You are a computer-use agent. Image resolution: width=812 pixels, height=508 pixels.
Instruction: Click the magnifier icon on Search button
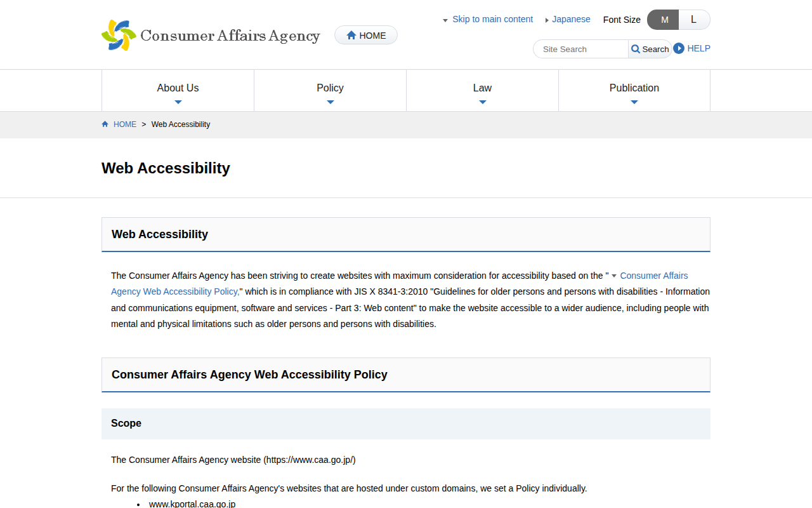point(636,49)
